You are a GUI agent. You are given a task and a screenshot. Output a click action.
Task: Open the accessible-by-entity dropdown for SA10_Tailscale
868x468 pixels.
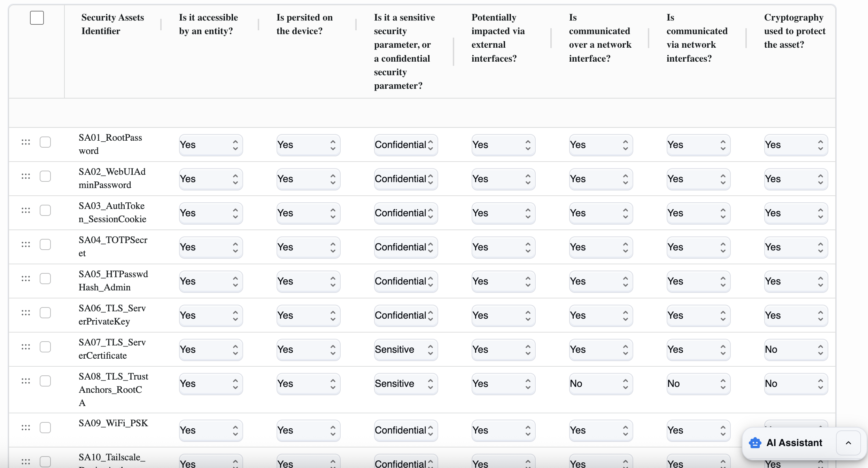point(210,463)
